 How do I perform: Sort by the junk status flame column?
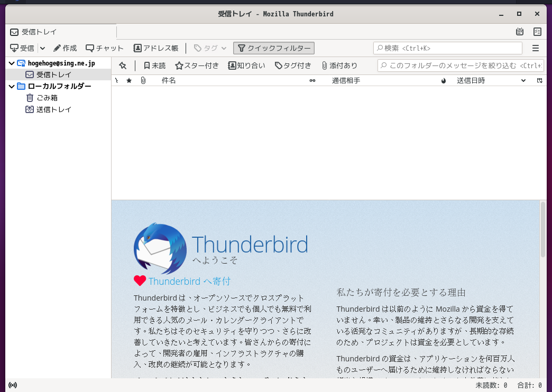click(x=444, y=81)
